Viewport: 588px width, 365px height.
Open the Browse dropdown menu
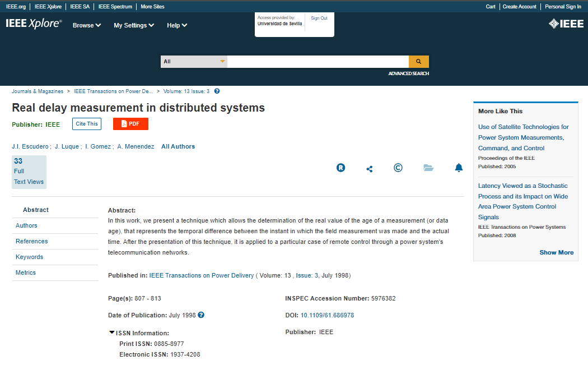[87, 25]
